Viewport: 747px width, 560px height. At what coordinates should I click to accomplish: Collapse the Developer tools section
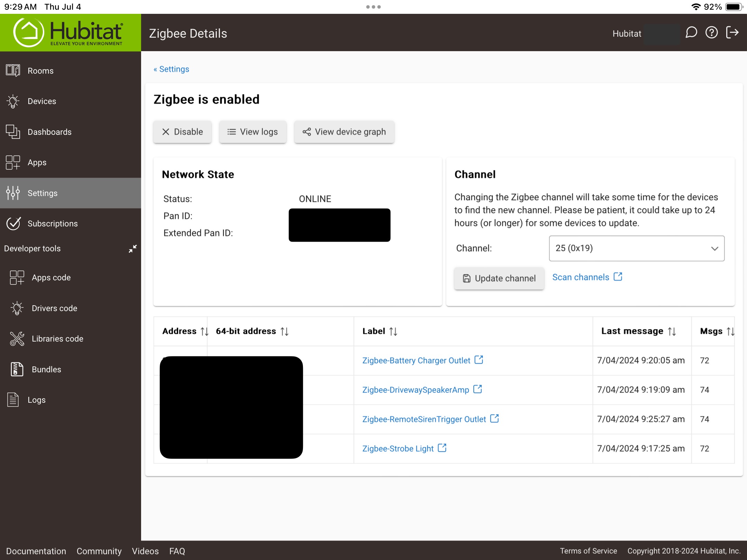(132, 249)
